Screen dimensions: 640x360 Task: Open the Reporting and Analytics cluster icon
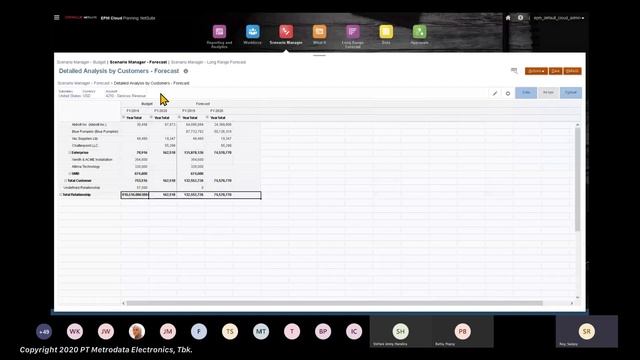(219, 32)
